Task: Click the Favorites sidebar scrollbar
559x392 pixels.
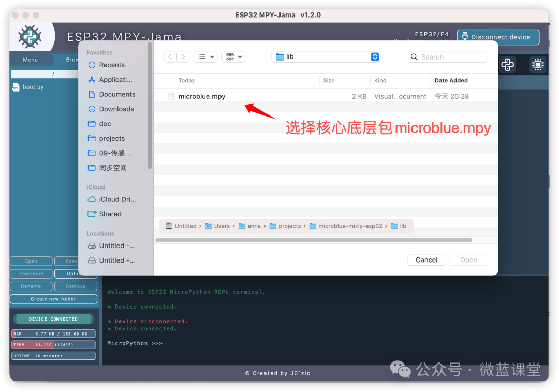Action: [x=150, y=106]
